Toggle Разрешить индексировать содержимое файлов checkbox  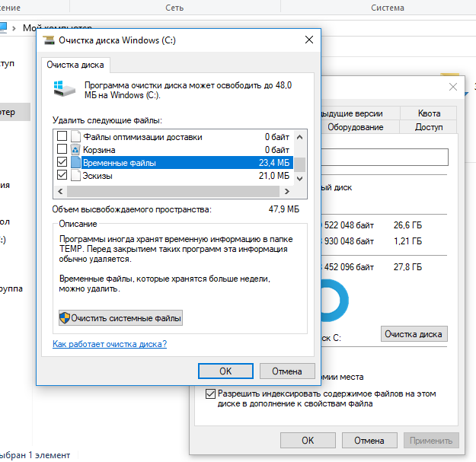(x=210, y=393)
